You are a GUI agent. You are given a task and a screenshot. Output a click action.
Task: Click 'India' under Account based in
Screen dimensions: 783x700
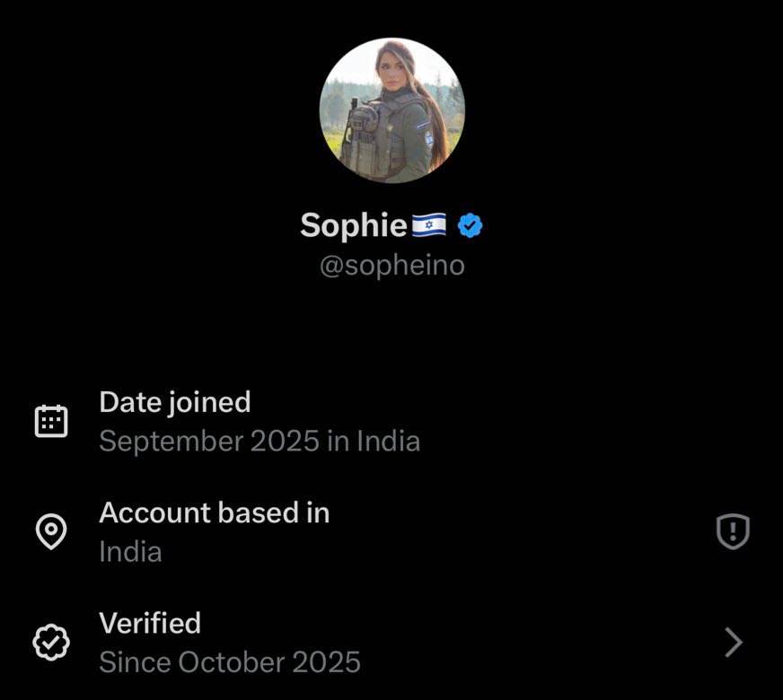pyautogui.click(x=130, y=552)
